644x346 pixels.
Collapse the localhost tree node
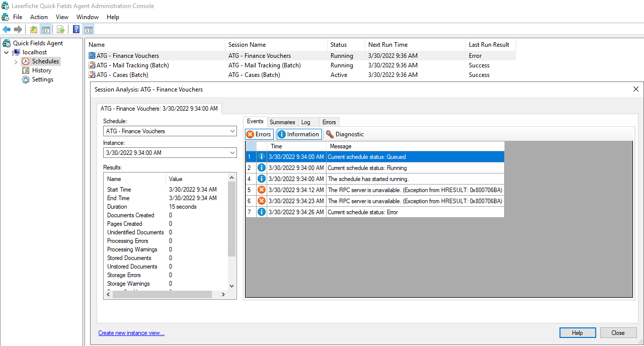(7, 52)
